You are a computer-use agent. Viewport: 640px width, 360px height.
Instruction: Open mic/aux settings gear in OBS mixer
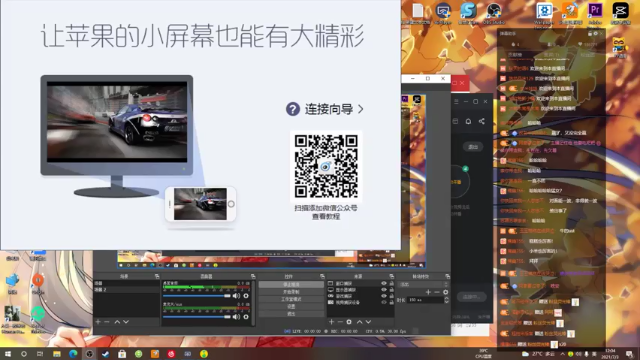tap(246, 317)
